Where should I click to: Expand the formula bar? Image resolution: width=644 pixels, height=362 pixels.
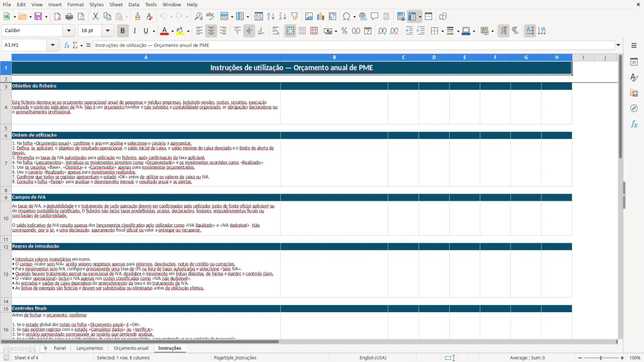[x=619, y=45]
